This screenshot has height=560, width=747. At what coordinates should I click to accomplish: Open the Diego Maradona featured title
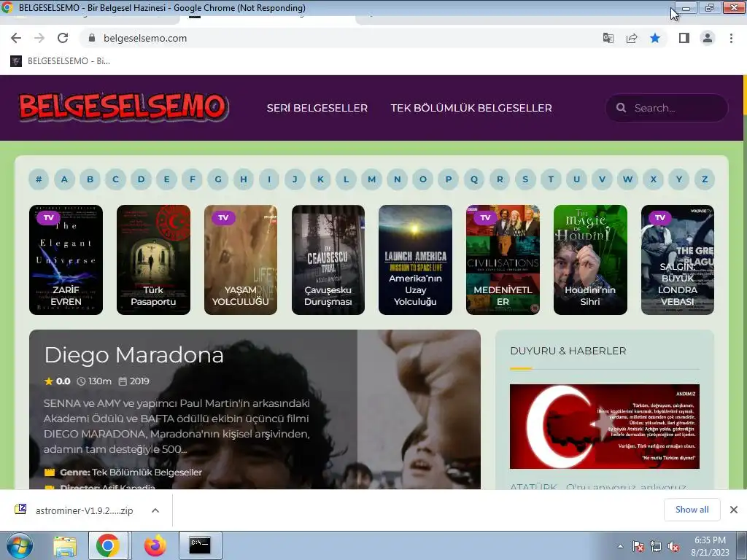click(x=134, y=355)
